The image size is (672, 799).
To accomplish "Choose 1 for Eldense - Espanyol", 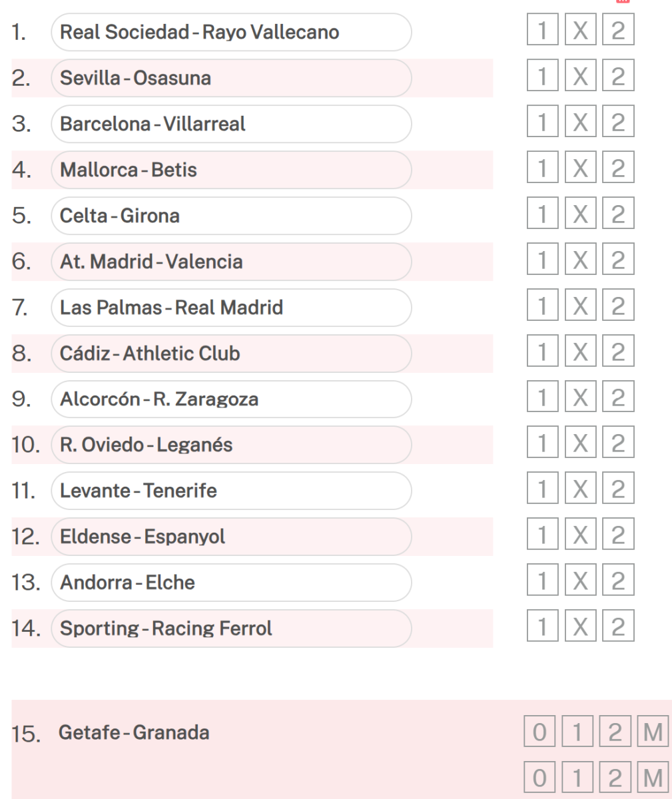I will tap(542, 537).
